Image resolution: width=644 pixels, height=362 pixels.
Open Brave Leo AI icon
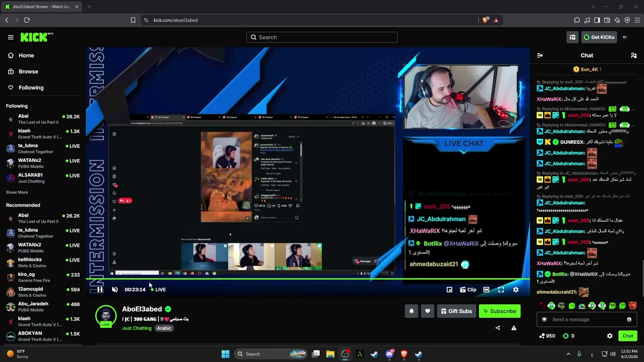click(x=617, y=20)
